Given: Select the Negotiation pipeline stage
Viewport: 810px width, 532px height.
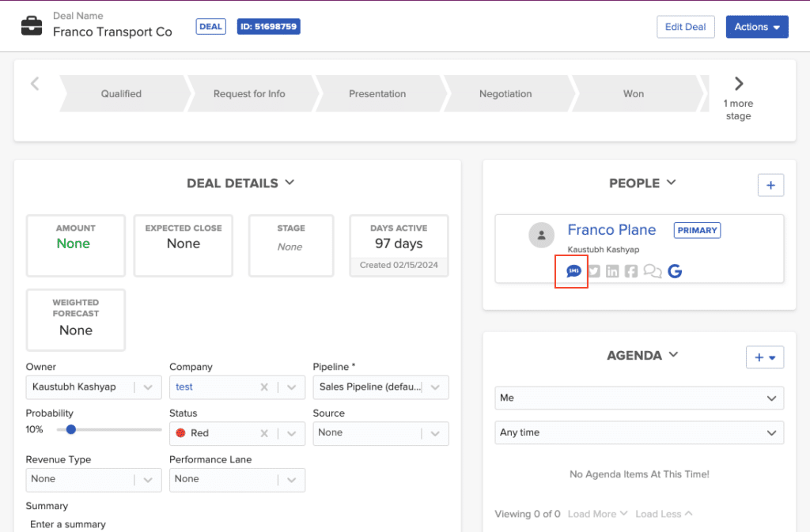Looking at the screenshot, I should click(x=505, y=93).
